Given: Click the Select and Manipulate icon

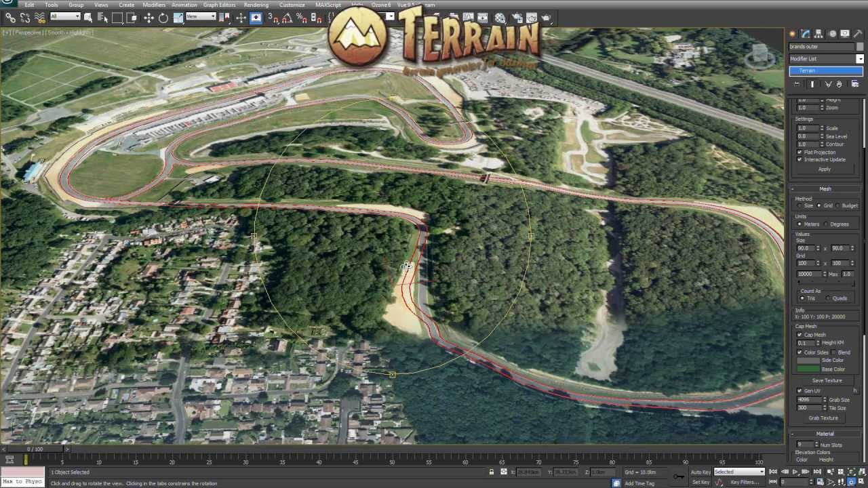Looking at the screenshot, I should (x=240, y=18).
